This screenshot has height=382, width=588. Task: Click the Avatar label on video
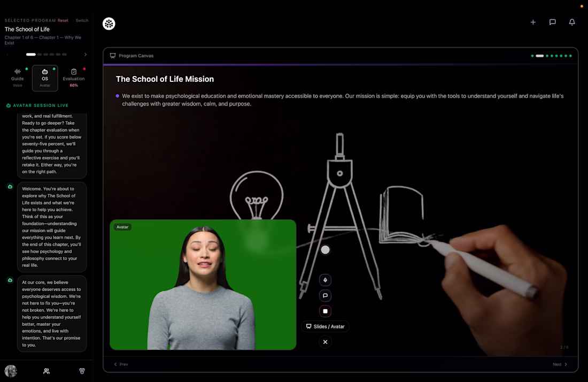(122, 227)
